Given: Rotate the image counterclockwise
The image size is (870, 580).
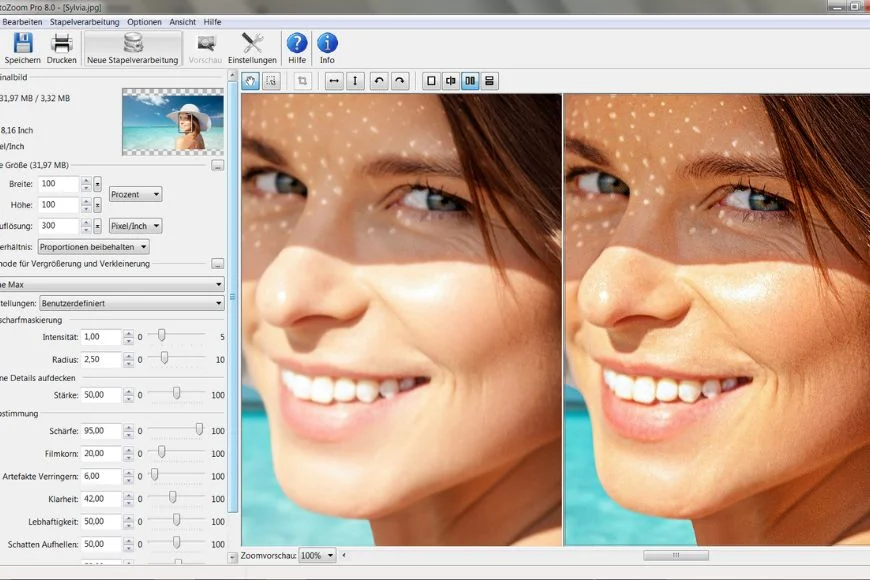Looking at the screenshot, I should tap(379, 81).
